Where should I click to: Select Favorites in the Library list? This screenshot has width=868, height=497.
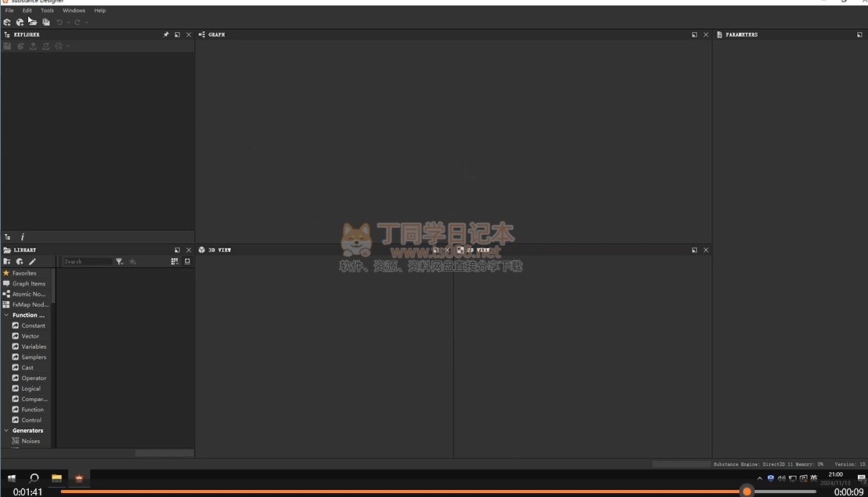(26, 273)
